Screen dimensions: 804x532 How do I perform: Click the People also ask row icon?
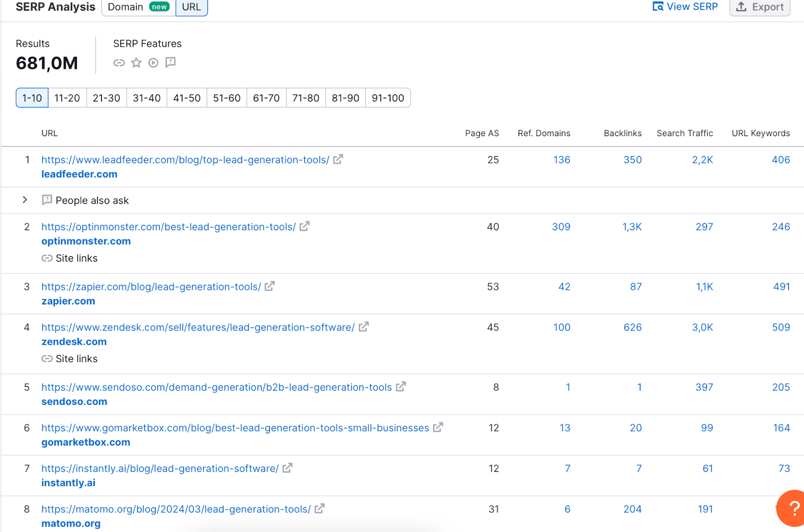47,200
